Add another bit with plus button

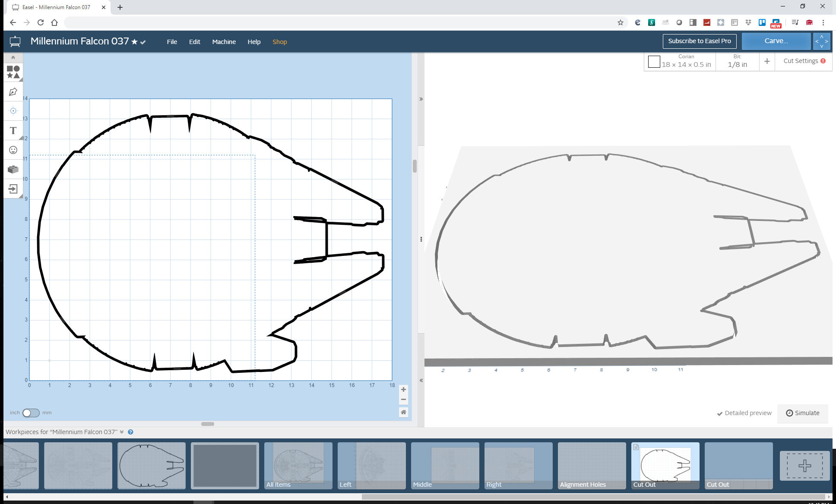pos(767,61)
